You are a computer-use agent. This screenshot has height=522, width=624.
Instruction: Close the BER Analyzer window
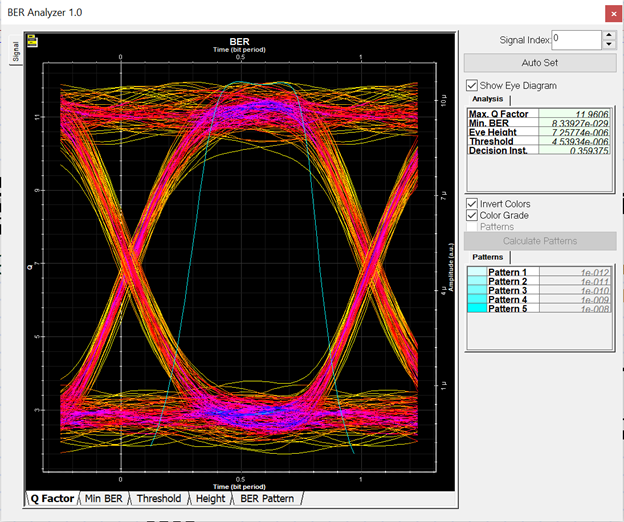(611, 13)
